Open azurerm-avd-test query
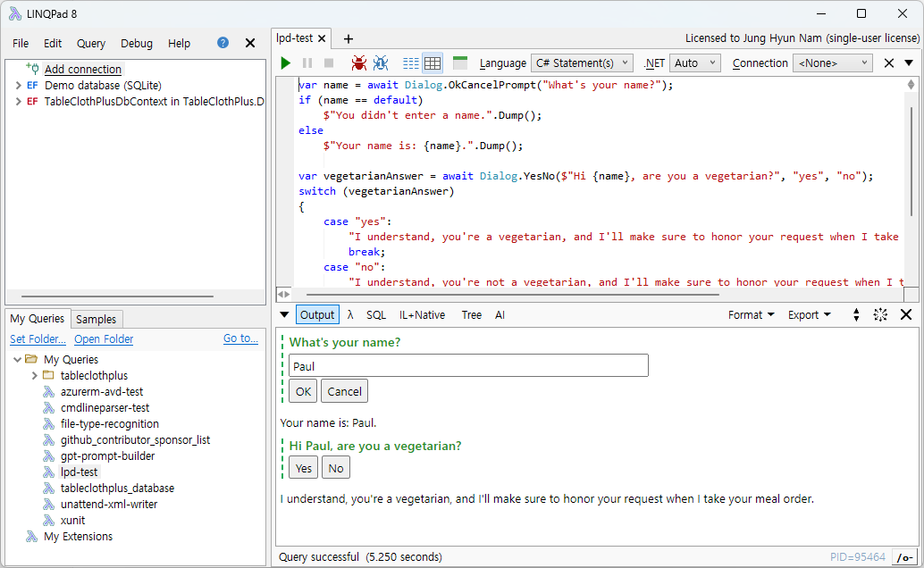The width and height of the screenshot is (924, 568). pyautogui.click(x=102, y=392)
